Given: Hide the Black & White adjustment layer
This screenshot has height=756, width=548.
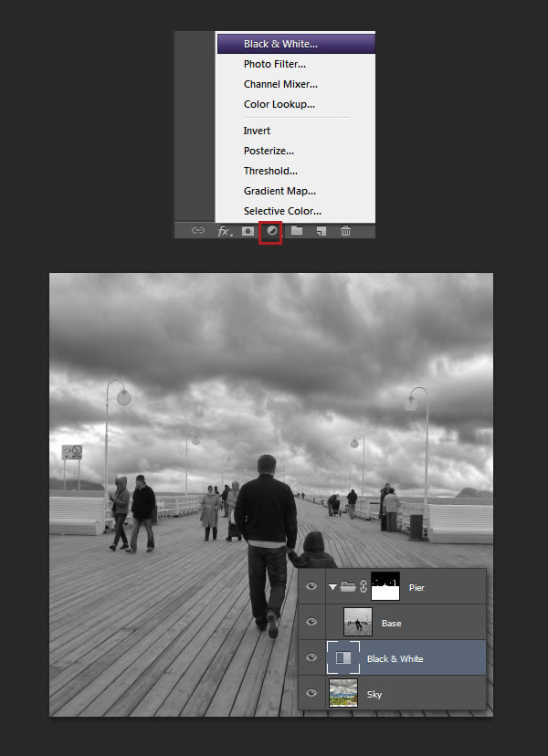Looking at the screenshot, I should [x=311, y=657].
